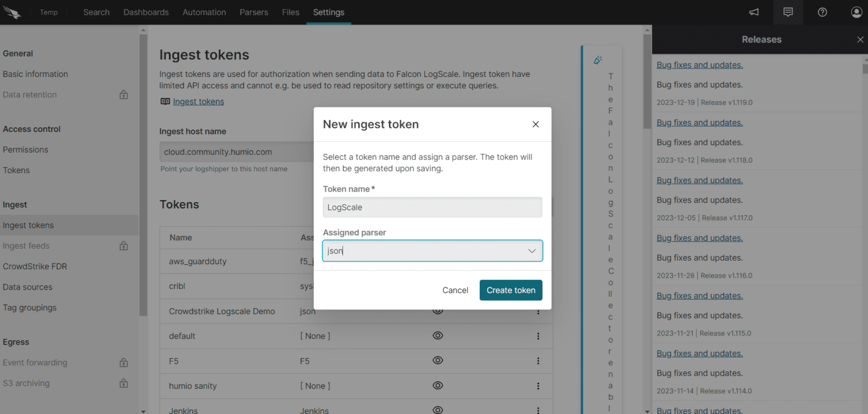Click the lock icon next to S3 archiving
The image size is (868, 414).
pyautogui.click(x=123, y=383)
